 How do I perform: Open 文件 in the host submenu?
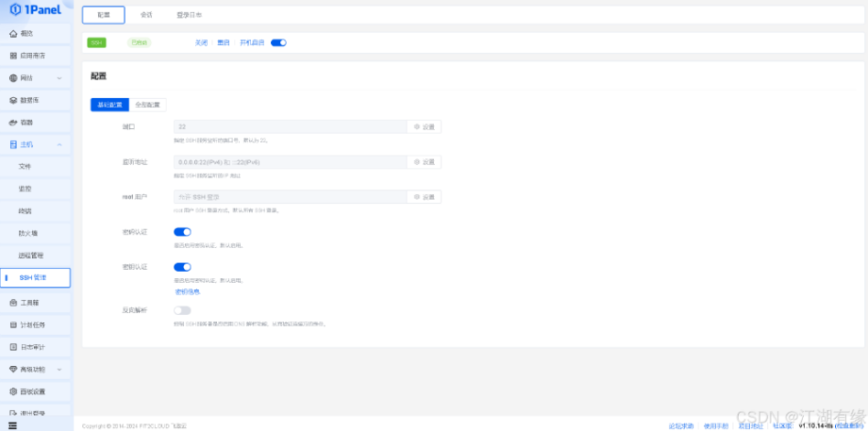pos(25,167)
